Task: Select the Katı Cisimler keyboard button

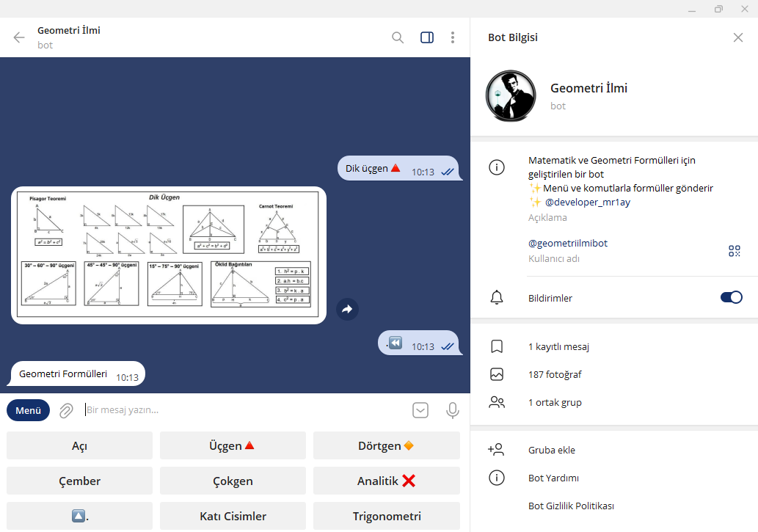Action: [x=233, y=516]
